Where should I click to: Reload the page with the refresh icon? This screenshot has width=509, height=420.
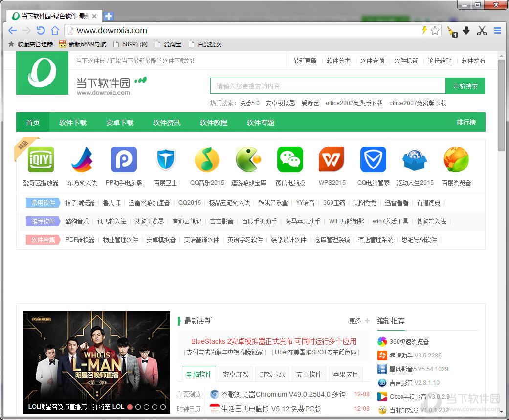pyautogui.click(x=41, y=30)
